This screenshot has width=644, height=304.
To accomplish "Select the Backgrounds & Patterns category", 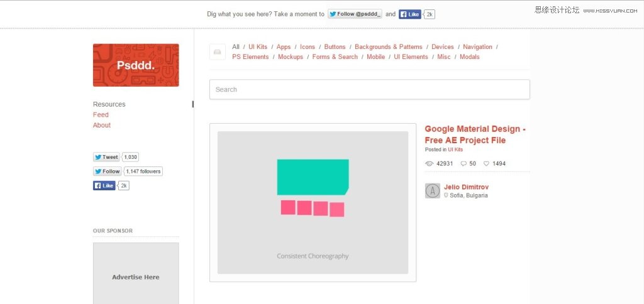I will (x=389, y=46).
